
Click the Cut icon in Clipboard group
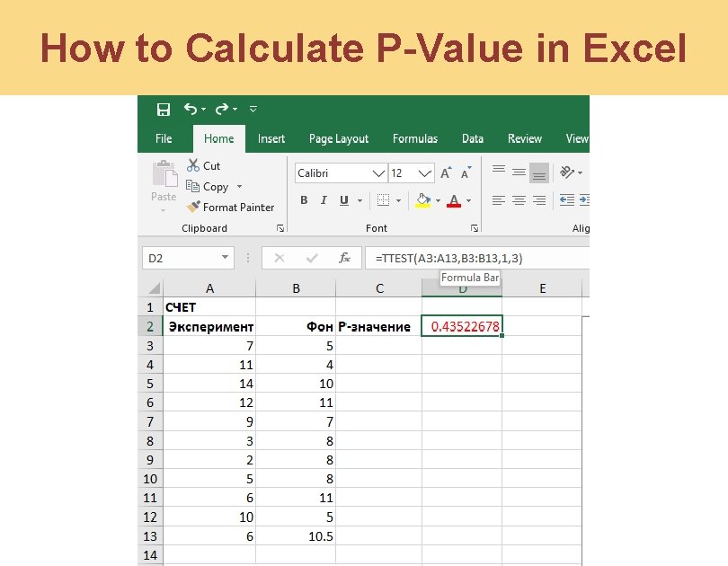tap(194, 165)
